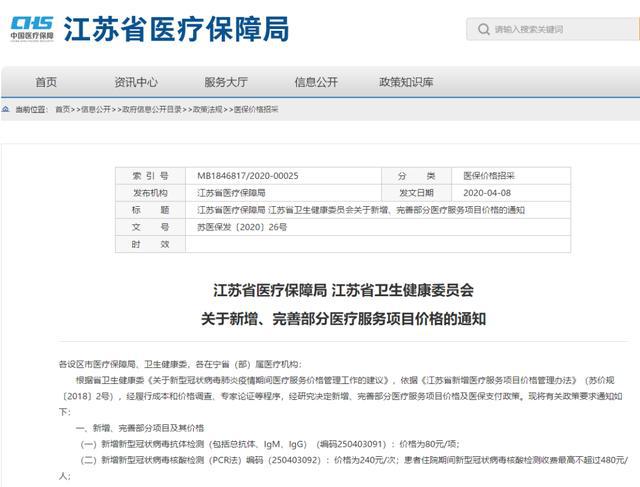640x487 pixels.
Task: Focus the 请输入搜索关键词 search field
Action: pos(553,29)
